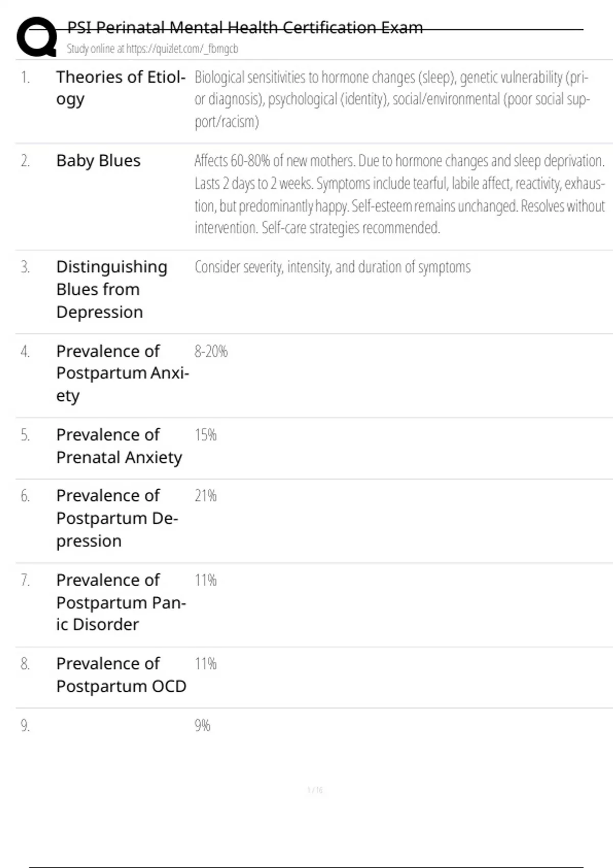
Task: Click the 21% prevalence answer
Action: point(205,496)
